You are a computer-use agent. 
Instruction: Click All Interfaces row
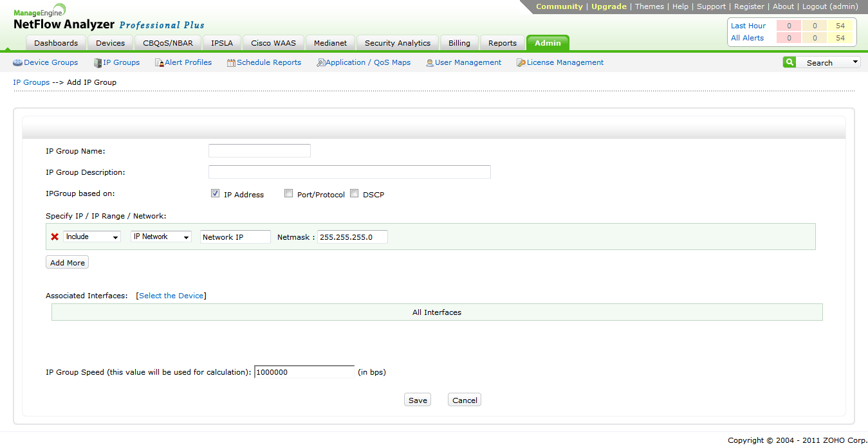[437, 312]
